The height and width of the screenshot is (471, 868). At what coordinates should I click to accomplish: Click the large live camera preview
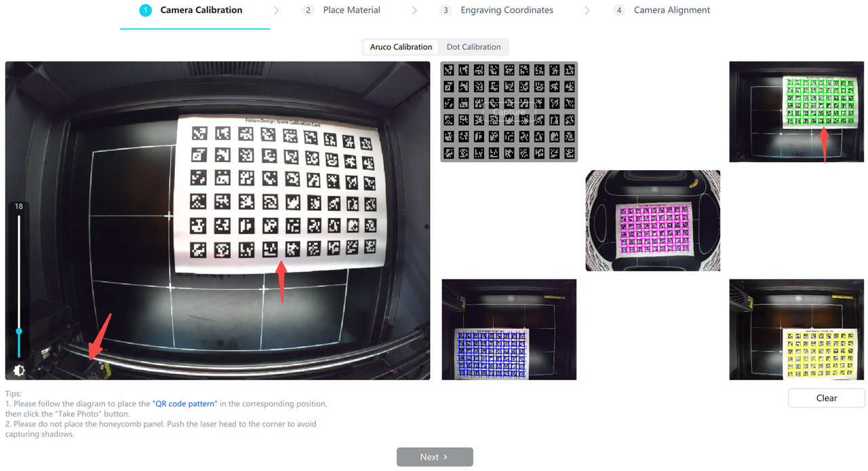coord(217,220)
